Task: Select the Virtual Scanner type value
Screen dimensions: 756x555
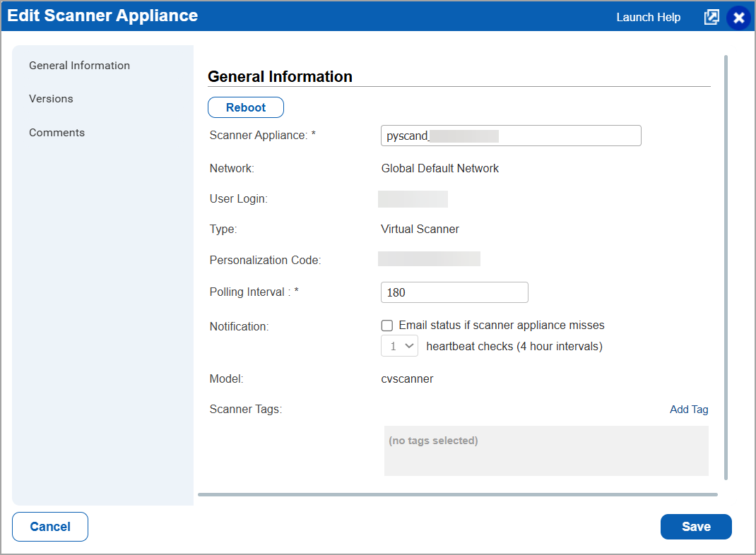Action: pos(420,229)
